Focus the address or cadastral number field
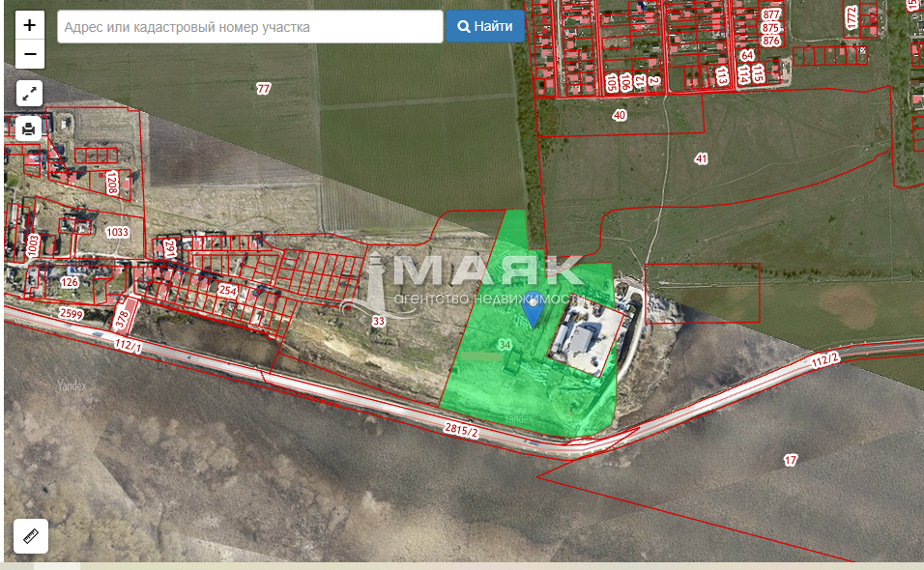Viewport: 924px width, 570px height. point(250,27)
